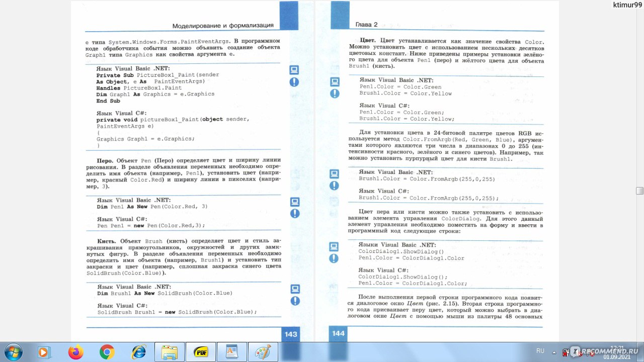Click the header "Моделирование и формализация"

pyautogui.click(x=223, y=25)
